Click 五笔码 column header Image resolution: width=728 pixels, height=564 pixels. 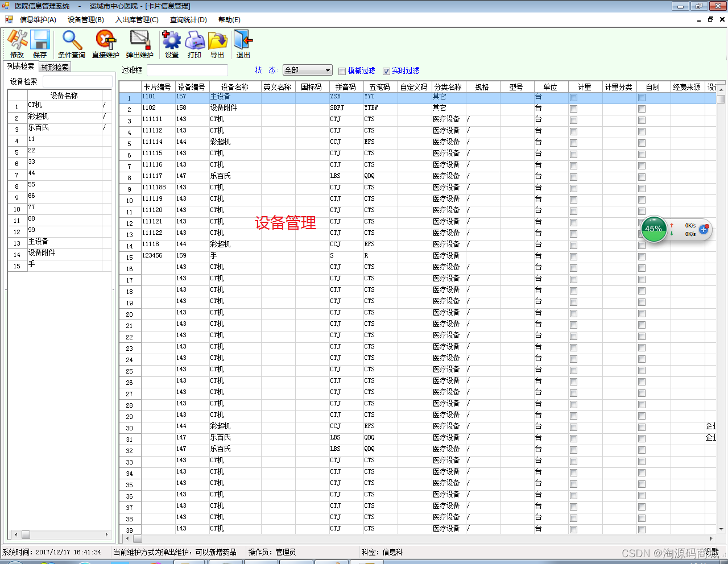[x=380, y=87]
